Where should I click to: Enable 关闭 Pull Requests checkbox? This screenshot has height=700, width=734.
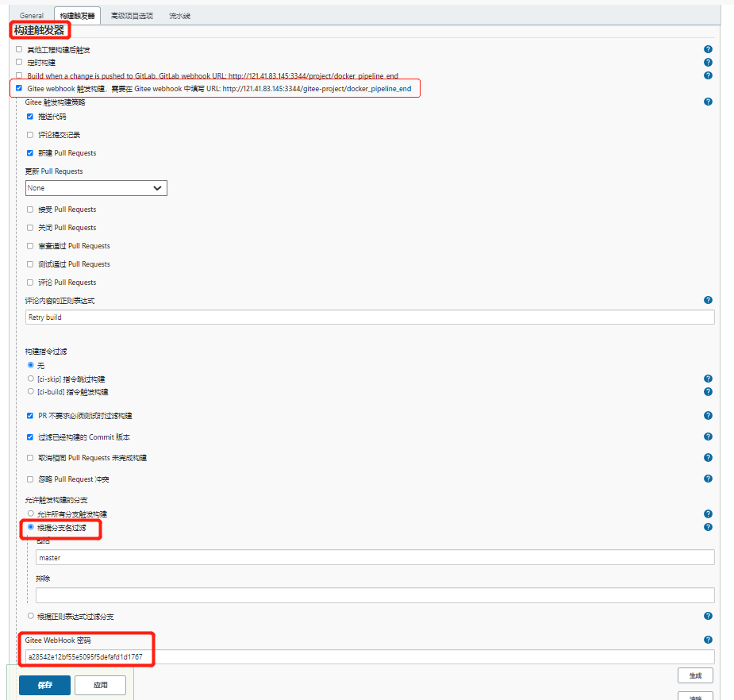[30, 228]
